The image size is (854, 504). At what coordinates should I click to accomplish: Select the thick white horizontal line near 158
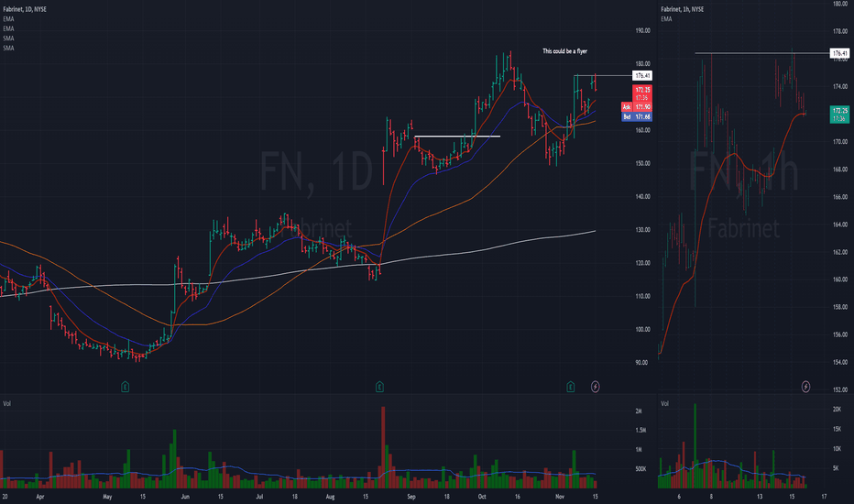pyautogui.click(x=457, y=137)
